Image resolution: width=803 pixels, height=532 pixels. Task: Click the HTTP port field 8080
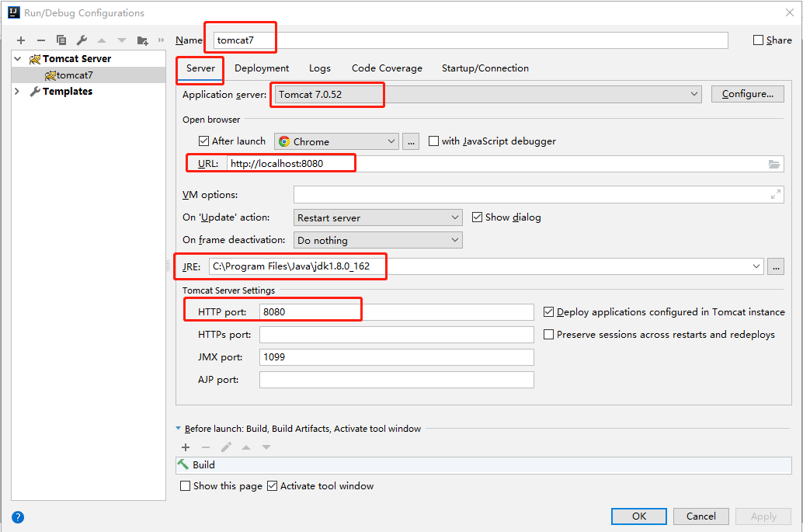pos(396,312)
